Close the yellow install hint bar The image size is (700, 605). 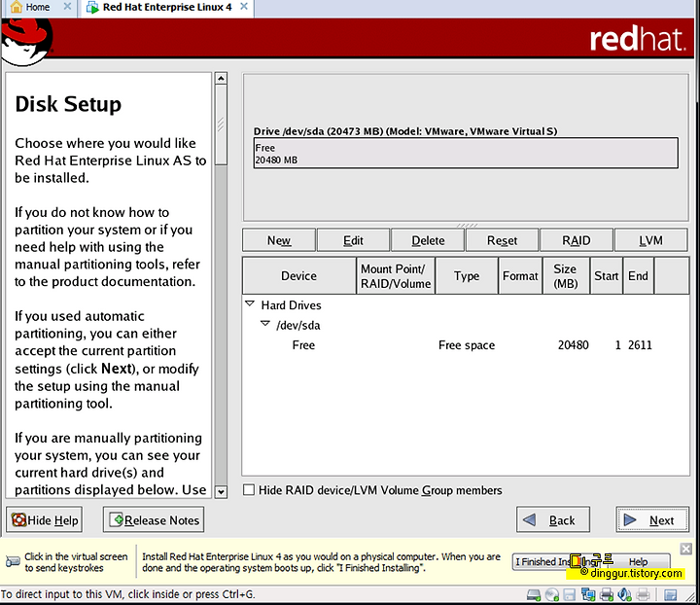point(686,549)
